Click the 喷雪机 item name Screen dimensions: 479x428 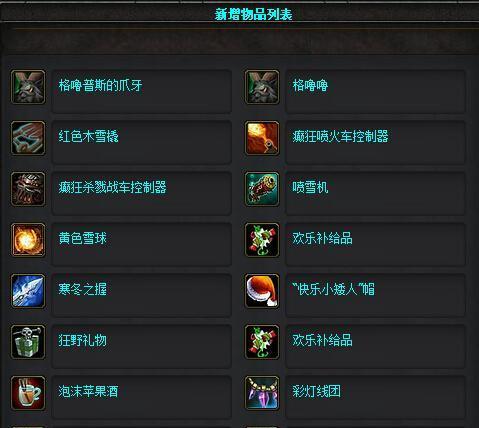tap(310, 187)
